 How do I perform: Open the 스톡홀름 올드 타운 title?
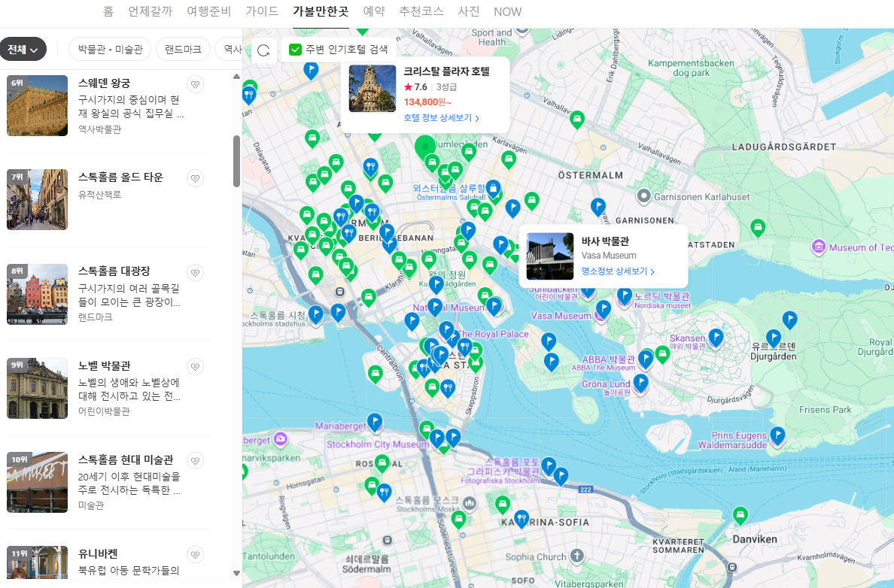click(121, 177)
